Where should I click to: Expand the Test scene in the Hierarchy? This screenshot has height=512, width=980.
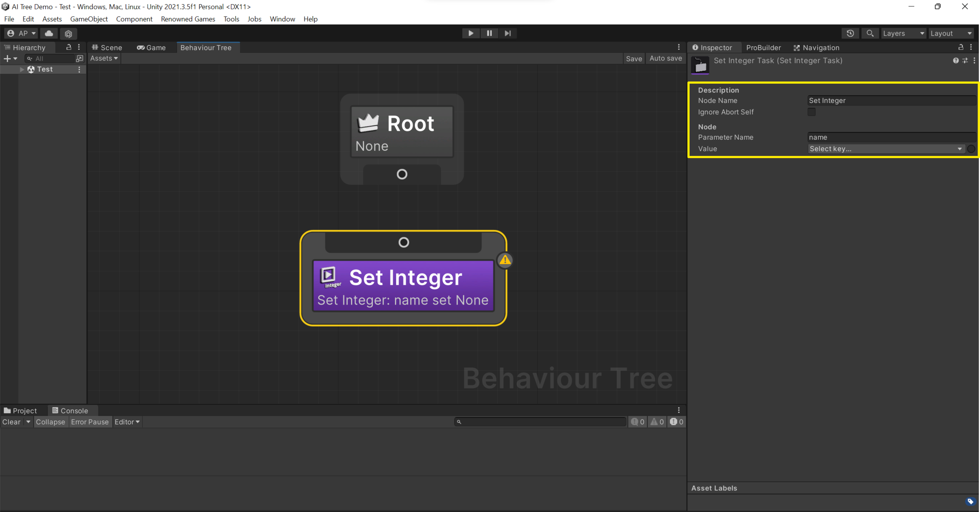tap(22, 69)
